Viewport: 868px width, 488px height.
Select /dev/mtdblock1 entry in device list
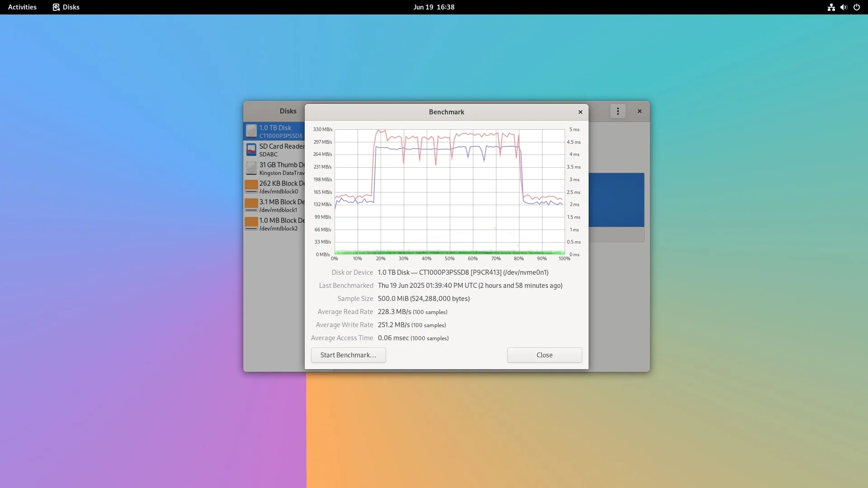278,210
